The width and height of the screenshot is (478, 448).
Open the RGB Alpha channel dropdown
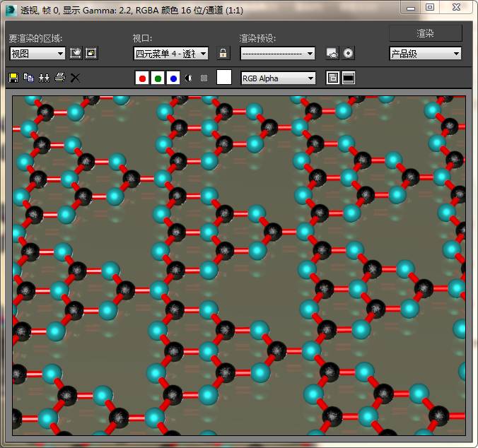pyautogui.click(x=279, y=78)
